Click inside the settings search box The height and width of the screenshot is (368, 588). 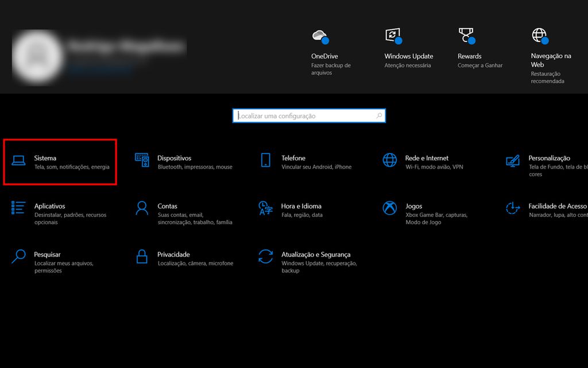310,116
